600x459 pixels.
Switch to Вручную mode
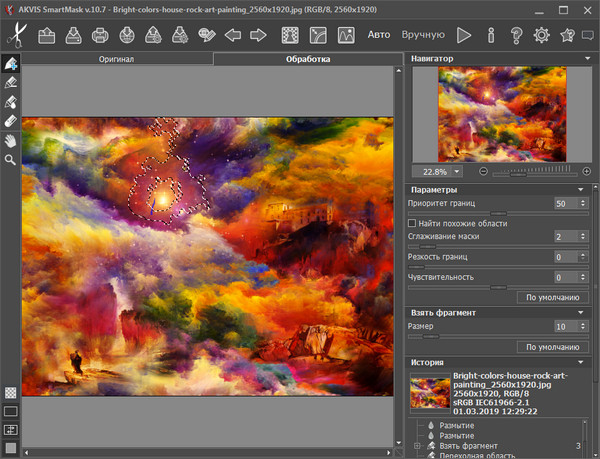pos(422,35)
